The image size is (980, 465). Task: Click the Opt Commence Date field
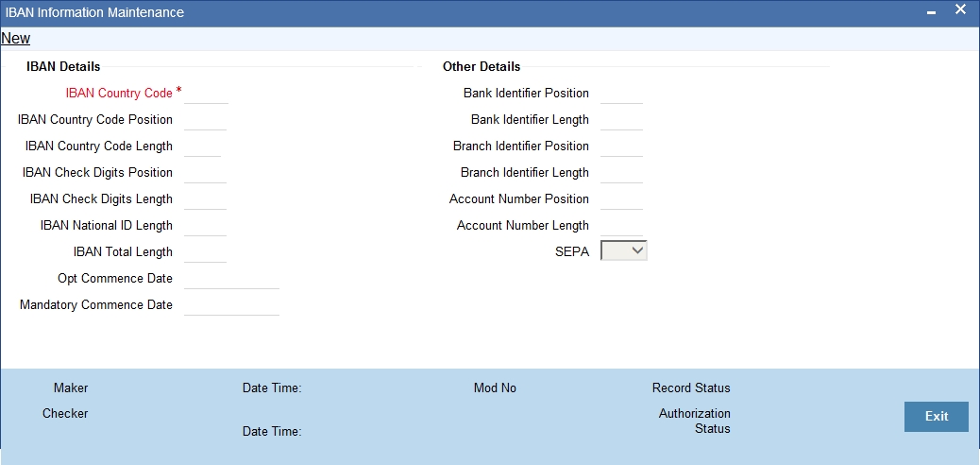(x=231, y=279)
